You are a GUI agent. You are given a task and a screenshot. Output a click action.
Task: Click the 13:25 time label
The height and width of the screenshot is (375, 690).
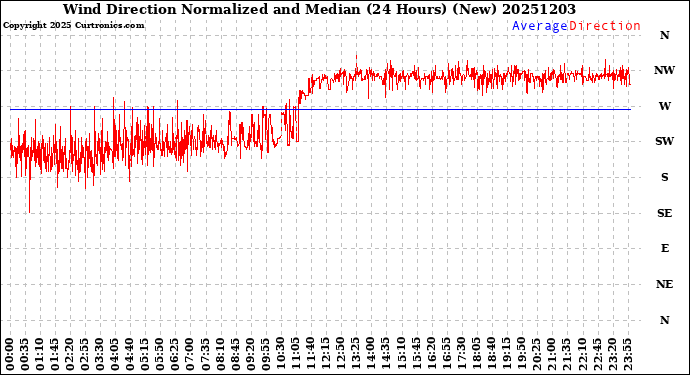356,354
